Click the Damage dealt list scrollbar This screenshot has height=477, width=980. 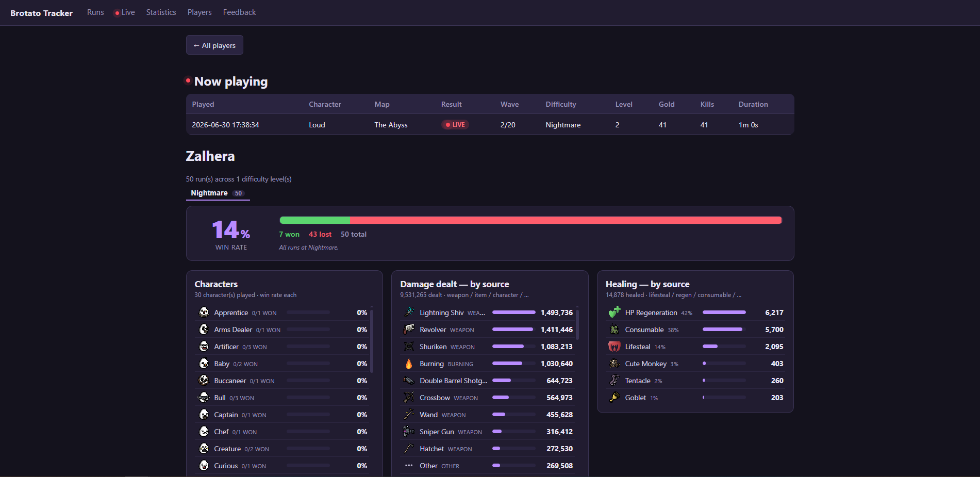click(x=577, y=324)
